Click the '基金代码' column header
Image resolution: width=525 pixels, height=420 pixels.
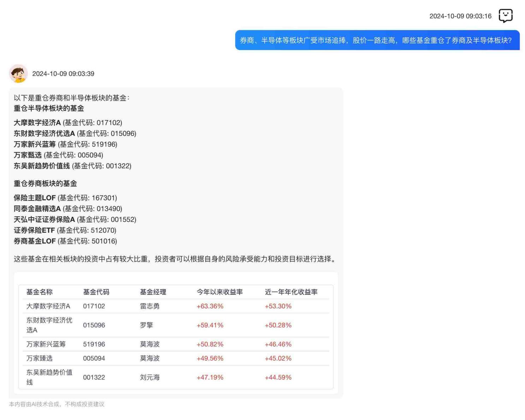[x=96, y=292]
